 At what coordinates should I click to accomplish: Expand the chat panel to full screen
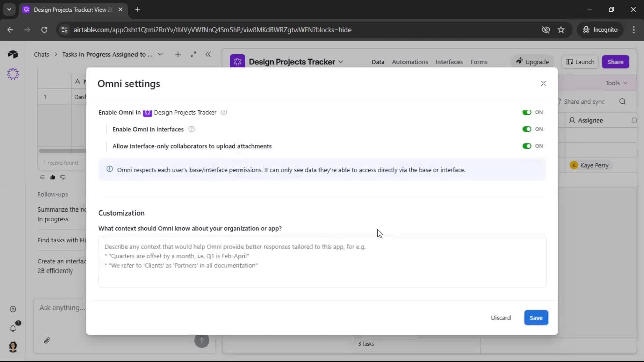pos(193,54)
